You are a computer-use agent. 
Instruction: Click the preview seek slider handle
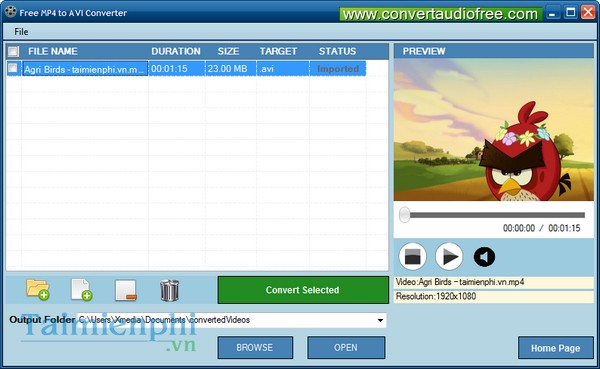click(404, 215)
